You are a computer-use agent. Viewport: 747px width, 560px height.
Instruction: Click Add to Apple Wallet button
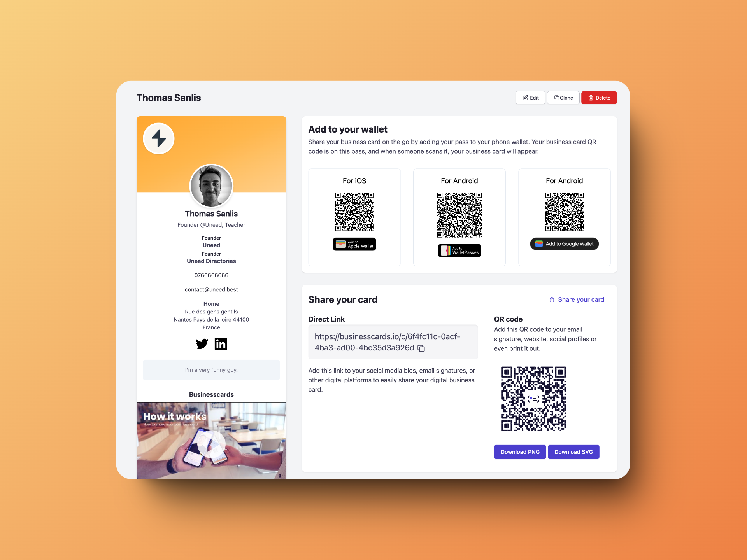click(x=354, y=246)
